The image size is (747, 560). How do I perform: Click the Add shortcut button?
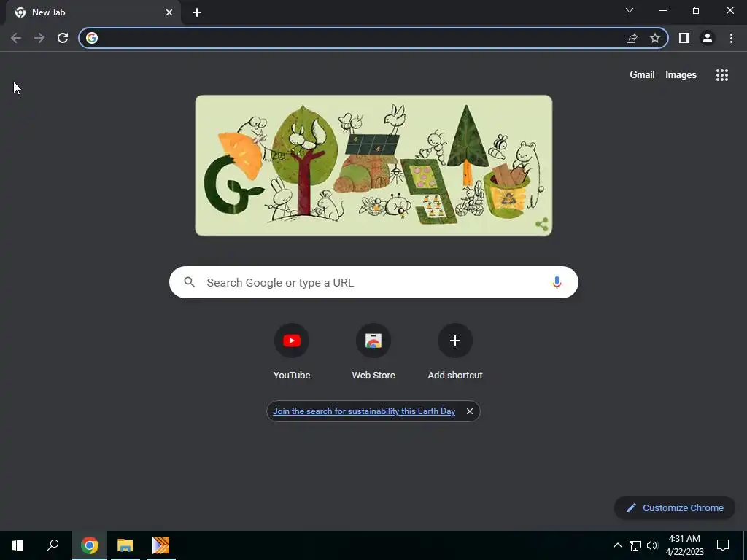pyautogui.click(x=455, y=351)
